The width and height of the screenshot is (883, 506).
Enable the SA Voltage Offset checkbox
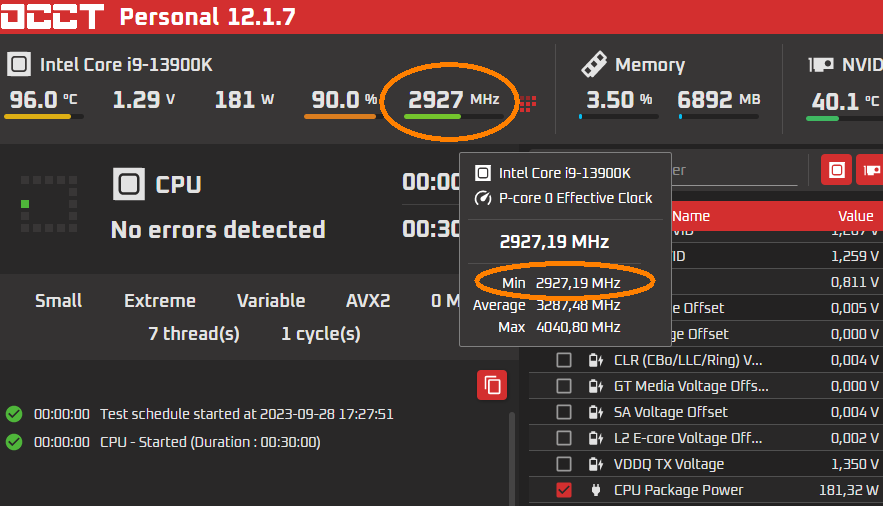[564, 412]
